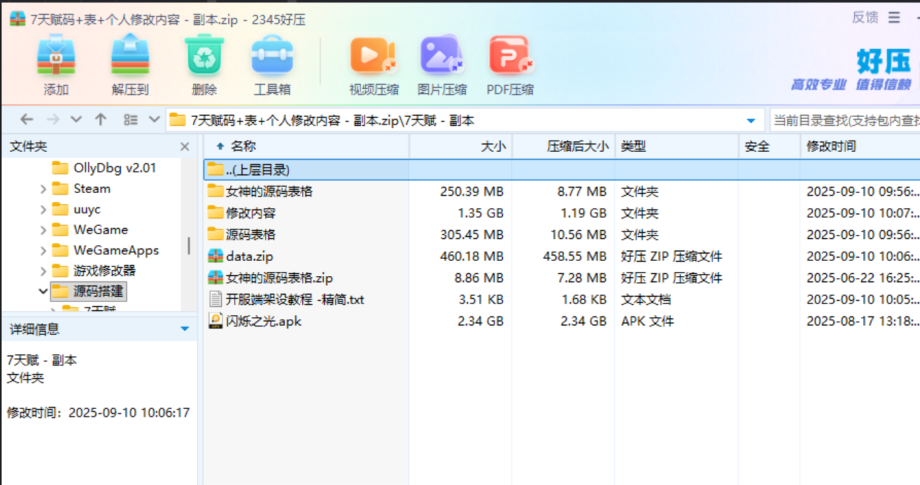Collapse the 源码搭建 folder tree node
Image resolution: width=920 pixels, height=485 pixels.
pos(43,291)
